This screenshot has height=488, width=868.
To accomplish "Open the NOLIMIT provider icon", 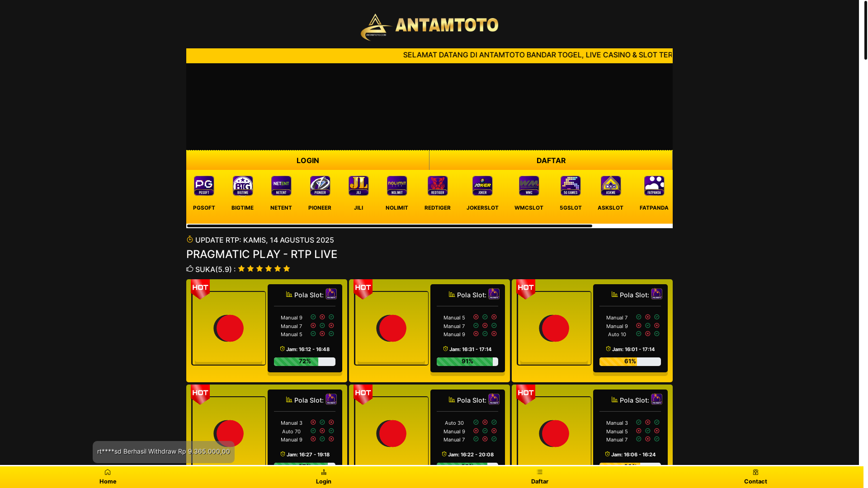I will [x=397, y=186].
